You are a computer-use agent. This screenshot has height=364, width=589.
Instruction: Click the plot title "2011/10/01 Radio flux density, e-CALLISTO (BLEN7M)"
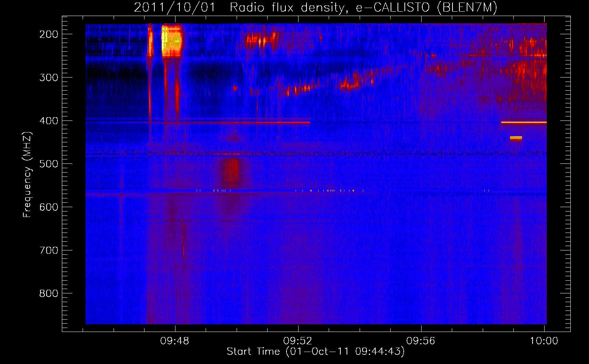(x=315, y=7)
